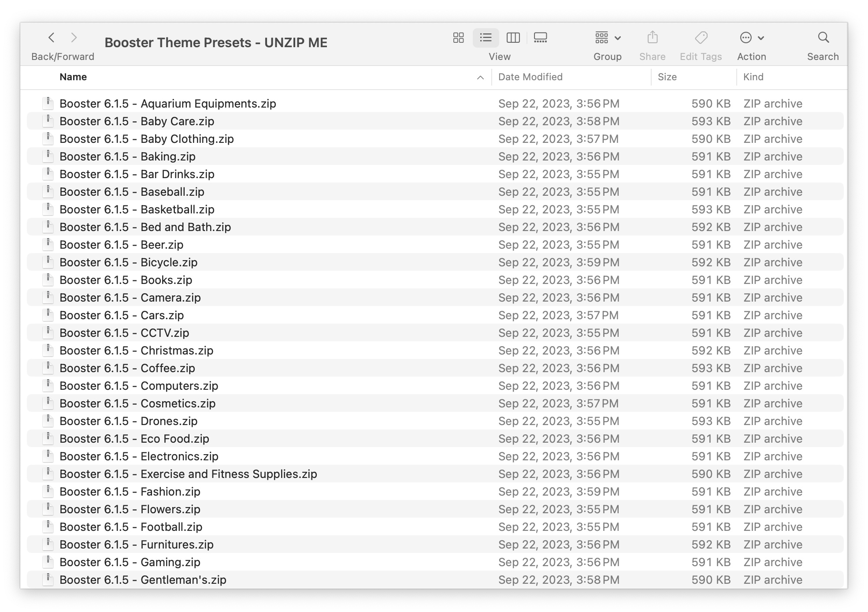The image size is (868, 612).
Task: Select Booster 6.1.5 - Coffee.zip file
Action: pyautogui.click(x=127, y=368)
